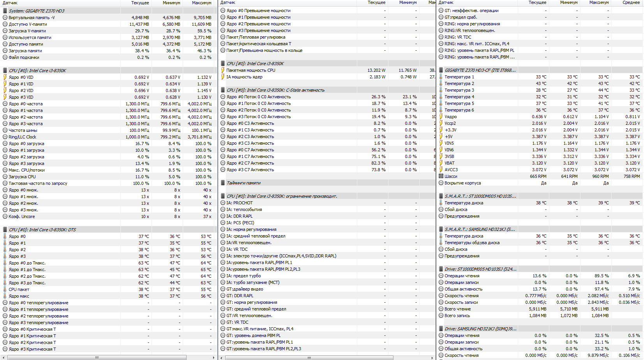Click the thermometer icon of Ядро #0 до Тмакс.
The height and width of the screenshot is (360, 644).
tap(5, 263)
